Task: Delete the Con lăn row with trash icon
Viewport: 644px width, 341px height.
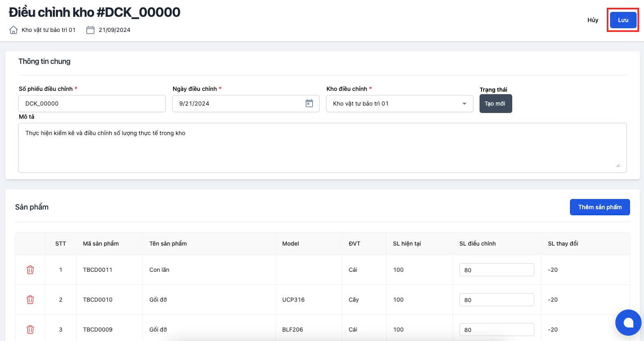Action: pos(30,270)
